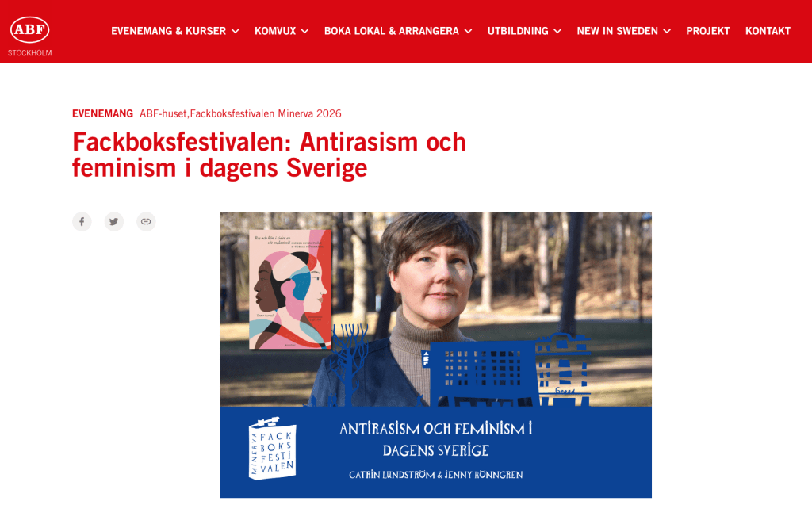Click the book cover in banner

[x=290, y=289]
